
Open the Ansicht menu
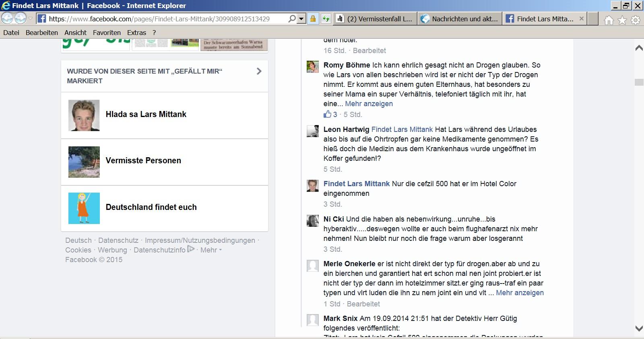75,33
